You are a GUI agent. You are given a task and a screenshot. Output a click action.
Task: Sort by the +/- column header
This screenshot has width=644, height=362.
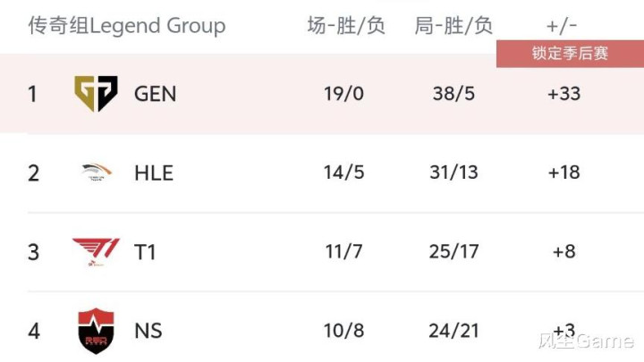coord(562,26)
